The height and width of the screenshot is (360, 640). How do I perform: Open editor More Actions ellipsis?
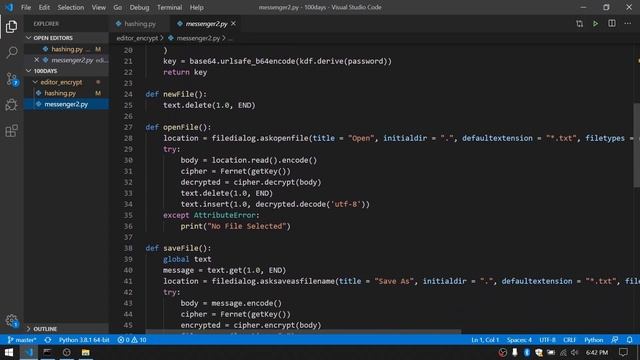(x=627, y=24)
